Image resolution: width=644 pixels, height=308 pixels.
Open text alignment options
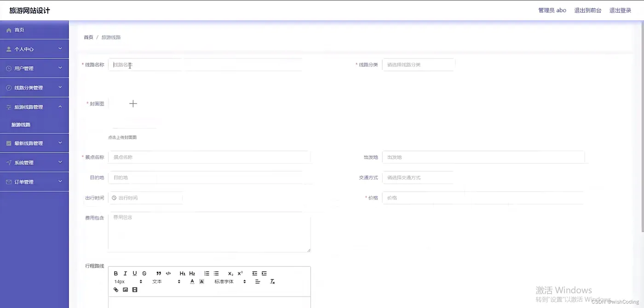258,282
